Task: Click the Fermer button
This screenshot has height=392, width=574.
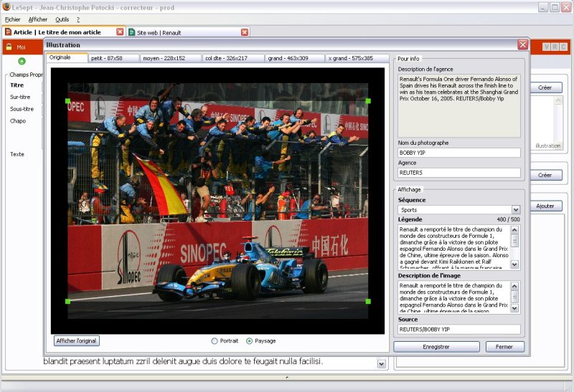Action: (x=505, y=347)
